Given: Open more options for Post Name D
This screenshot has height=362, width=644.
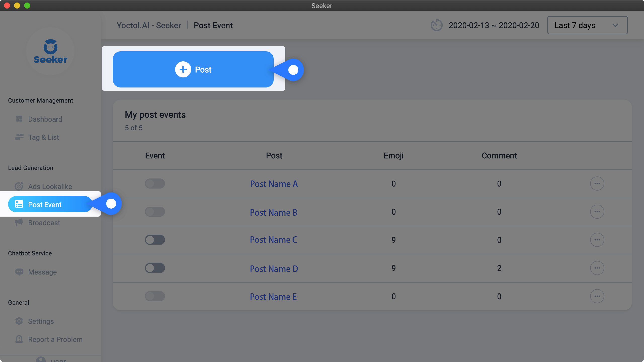Looking at the screenshot, I should click(x=597, y=268).
